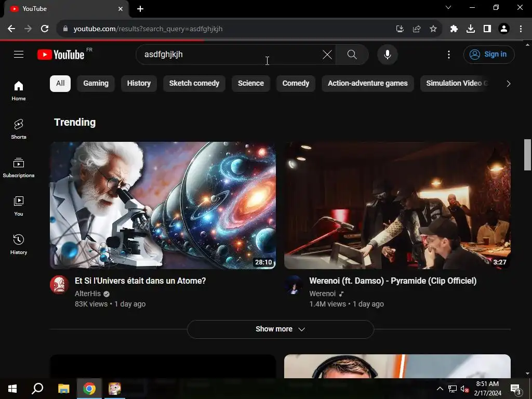Expand Trending with Show more
This screenshot has width=532, height=399.
pos(280,329)
